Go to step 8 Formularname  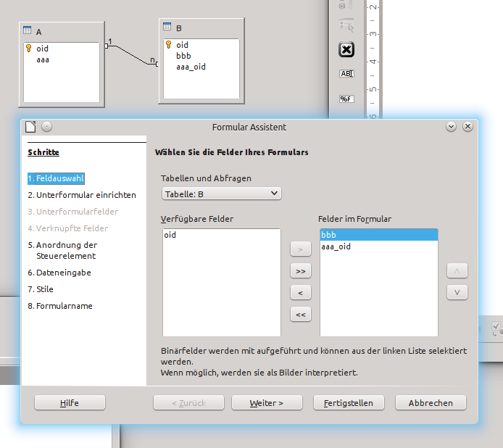(60, 306)
